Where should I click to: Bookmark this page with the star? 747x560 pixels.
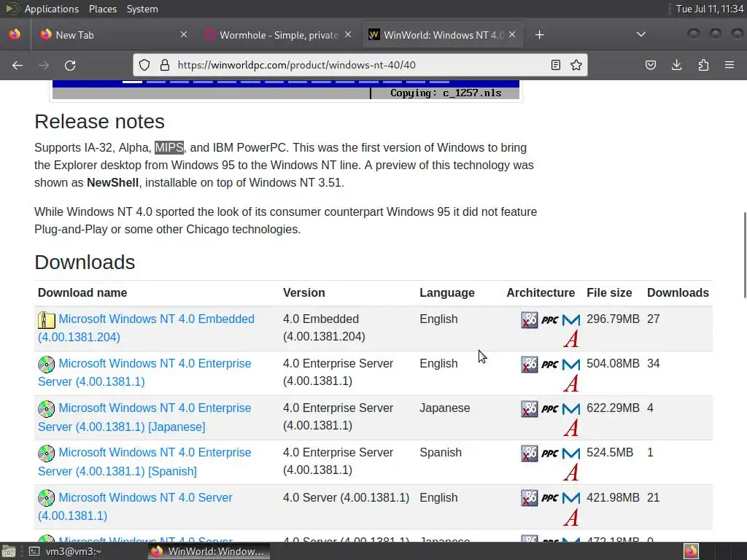(x=576, y=65)
